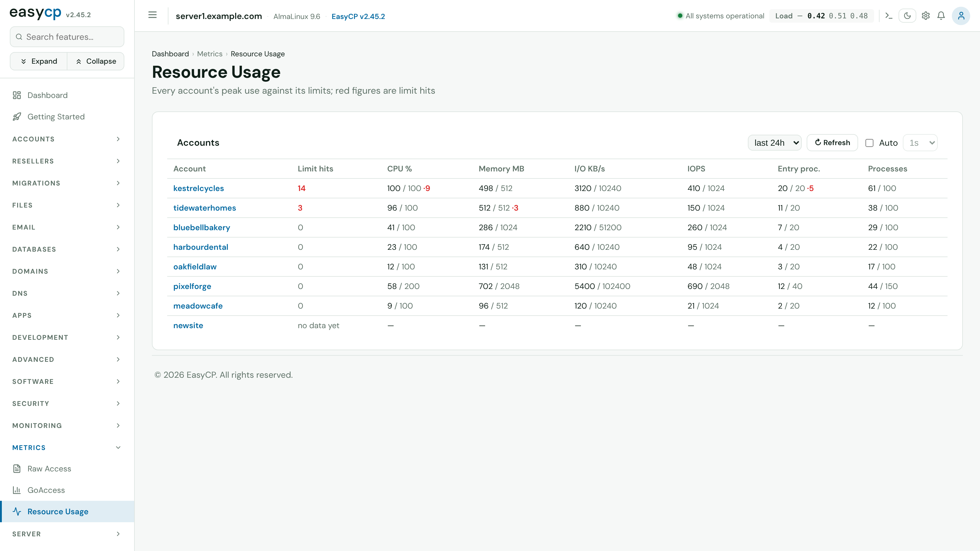Image resolution: width=980 pixels, height=551 pixels.
Task: Open Raw Access from the Metrics menu
Action: (67, 468)
